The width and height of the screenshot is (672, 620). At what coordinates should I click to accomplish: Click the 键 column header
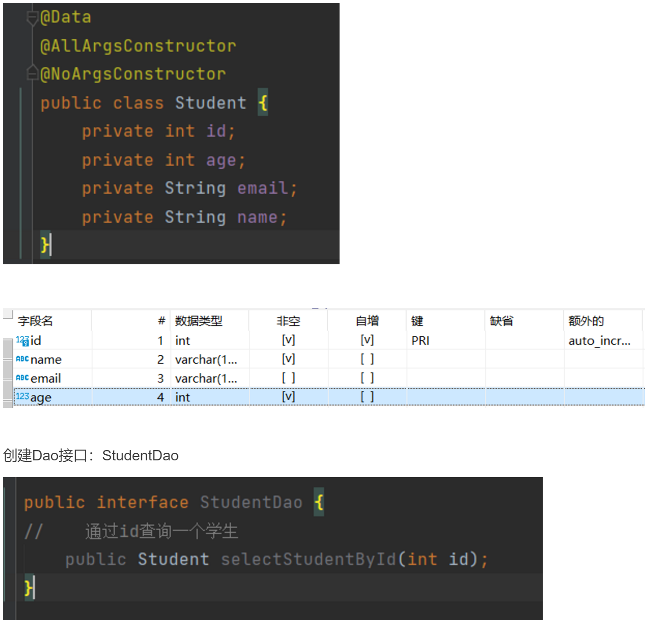coord(417,321)
